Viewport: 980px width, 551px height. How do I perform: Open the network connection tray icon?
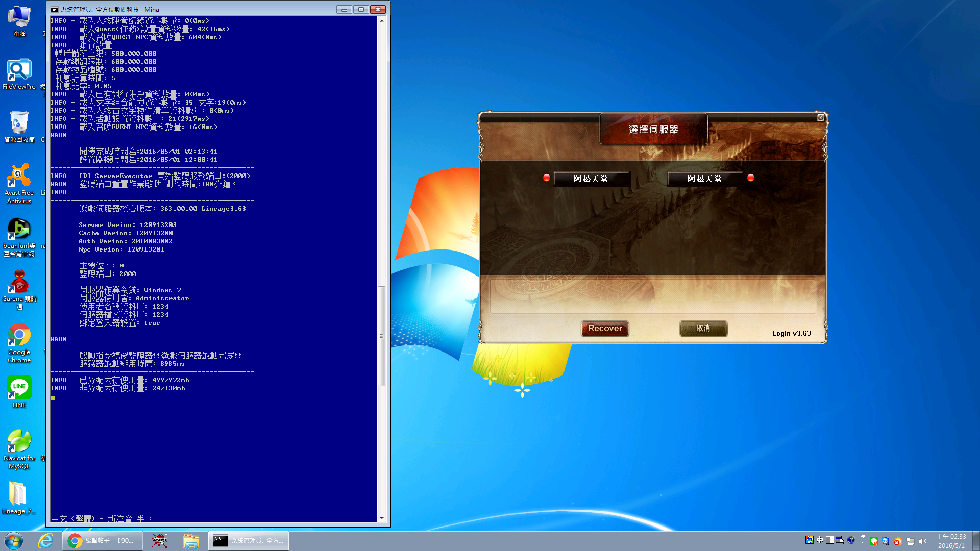tap(911, 541)
